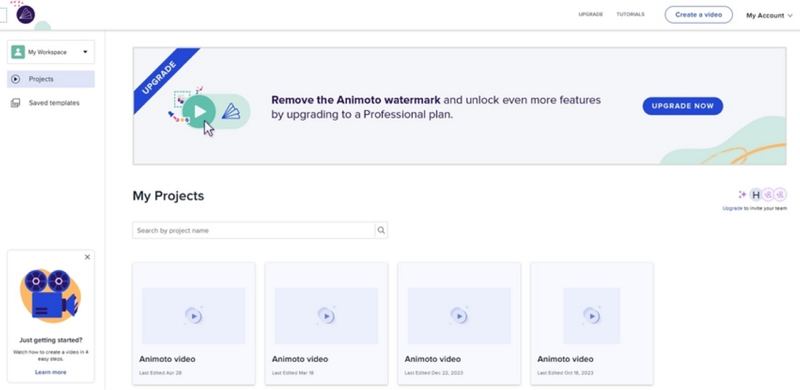The width and height of the screenshot is (800, 390).
Task: Click the search magnifier icon
Action: tap(381, 230)
